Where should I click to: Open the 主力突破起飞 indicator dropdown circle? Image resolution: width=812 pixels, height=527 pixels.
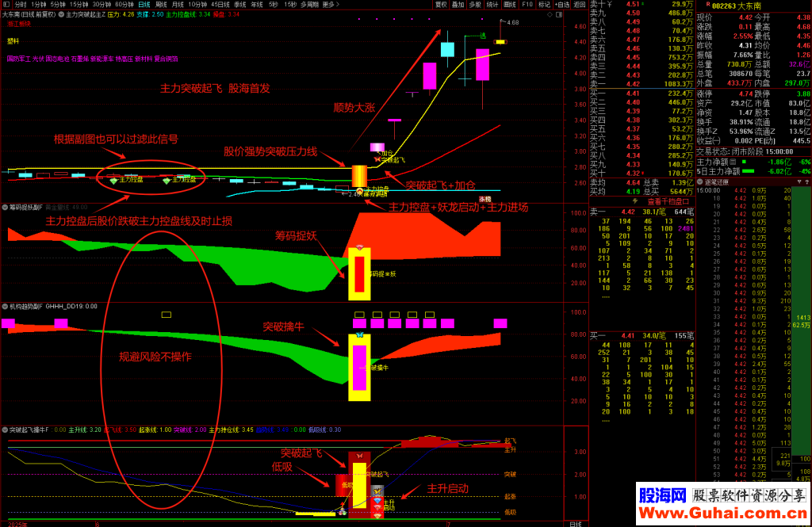point(61,14)
